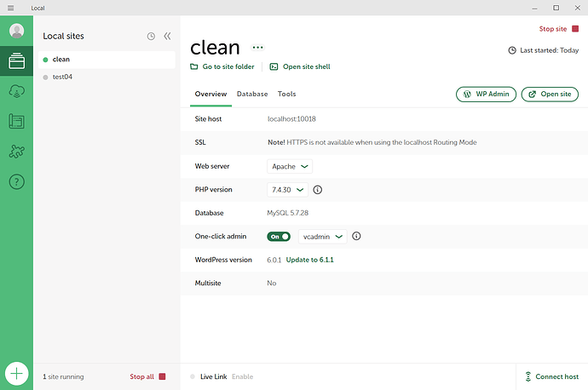Open the PHP version 7.4.30 dropdown

(287, 190)
